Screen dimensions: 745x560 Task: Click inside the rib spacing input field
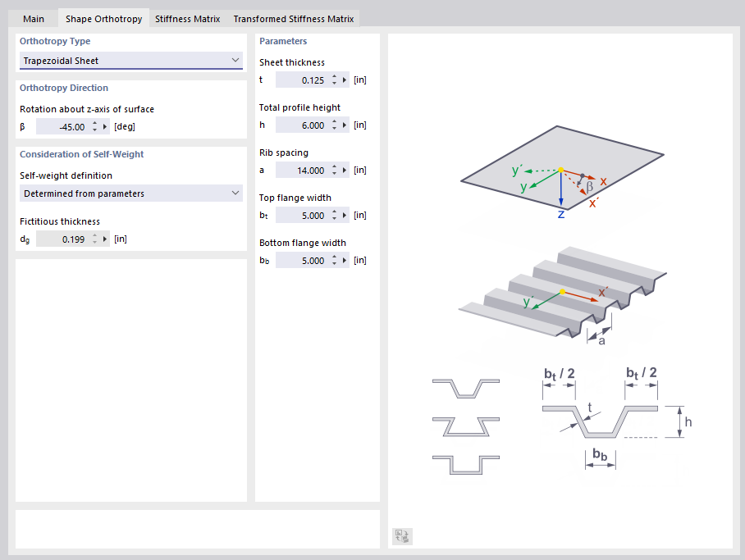click(308, 170)
